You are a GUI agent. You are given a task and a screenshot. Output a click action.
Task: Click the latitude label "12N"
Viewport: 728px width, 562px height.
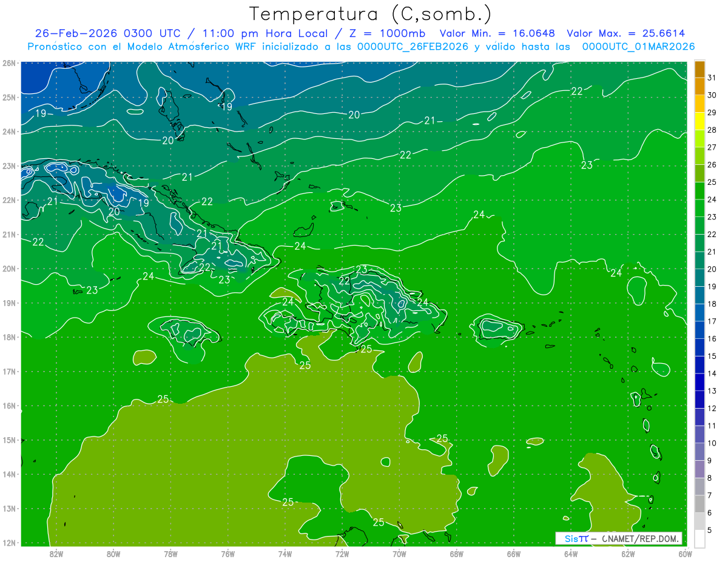8,543
